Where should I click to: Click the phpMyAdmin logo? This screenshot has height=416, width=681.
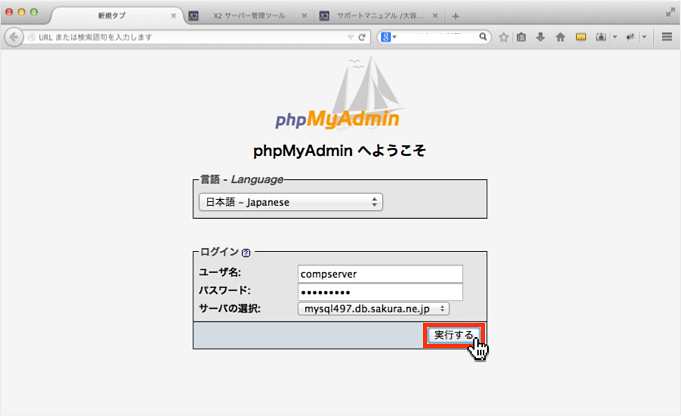pyautogui.click(x=338, y=93)
